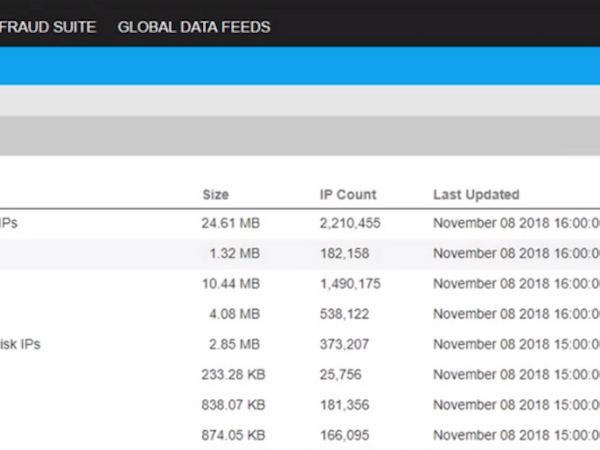This screenshot has height=450, width=600.
Task: Select the 10.44 MB size cell
Action: click(x=230, y=284)
